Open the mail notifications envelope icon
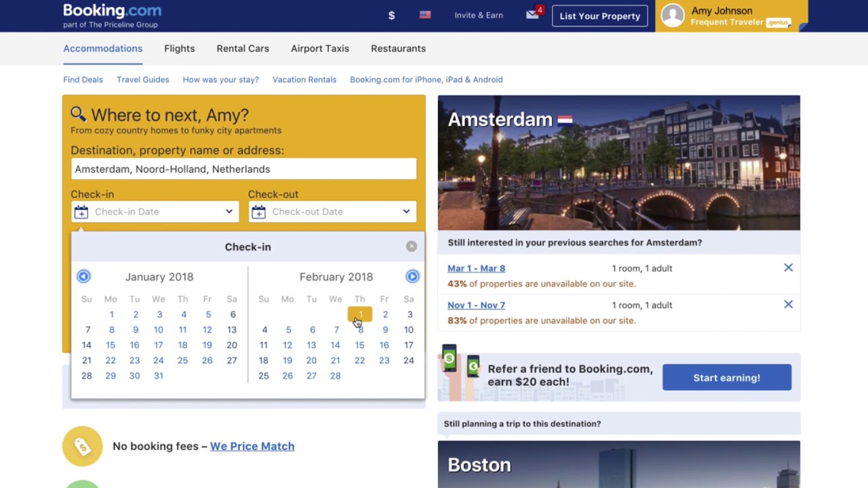The image size is (868, 488). click(533, 14)
